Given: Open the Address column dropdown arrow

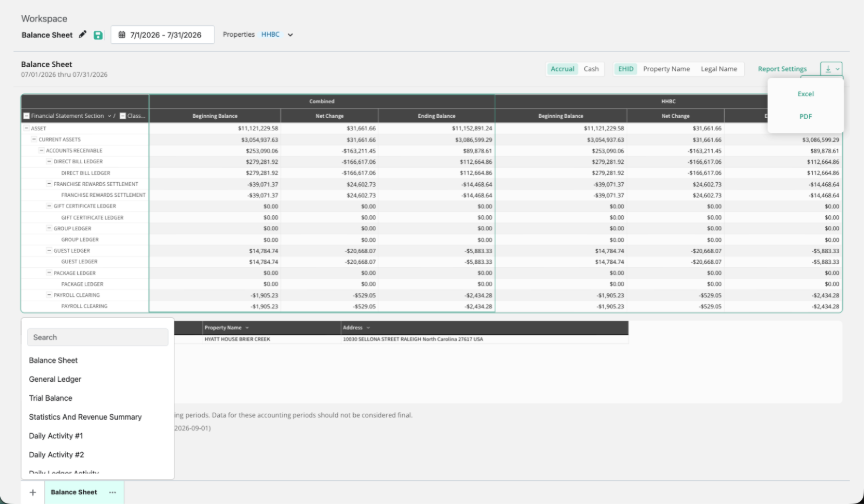Looking at the screenshot, I should pos(368,328).
